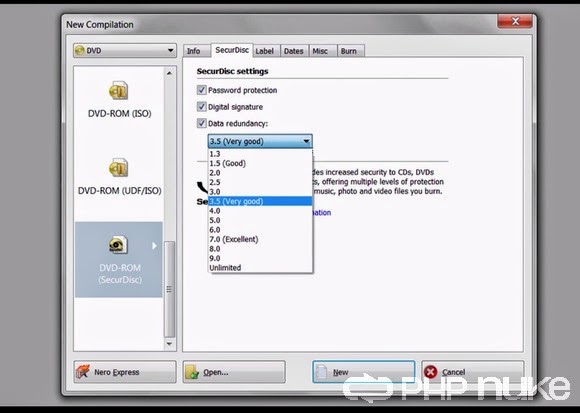The height and width of the screenshot is (413, 580).
Task: Close the New Compilation dialog
Action: click(x=515, y=21)
